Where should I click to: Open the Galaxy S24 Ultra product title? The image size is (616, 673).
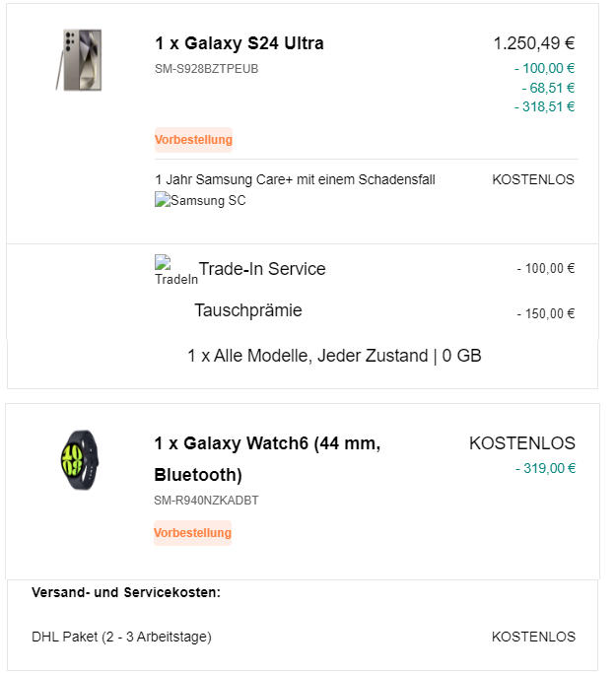click(x=240, y=43)
